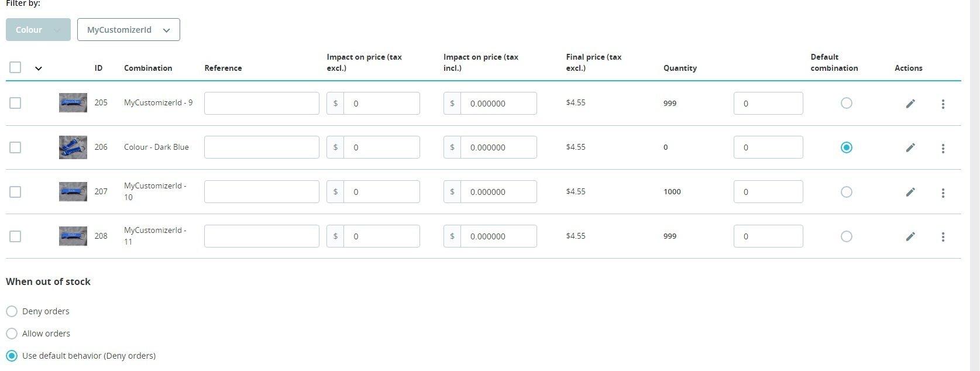Set combination 207 as default combination
Screen dimensions: 980x371
pyautogui.click(x=846, y=192)
